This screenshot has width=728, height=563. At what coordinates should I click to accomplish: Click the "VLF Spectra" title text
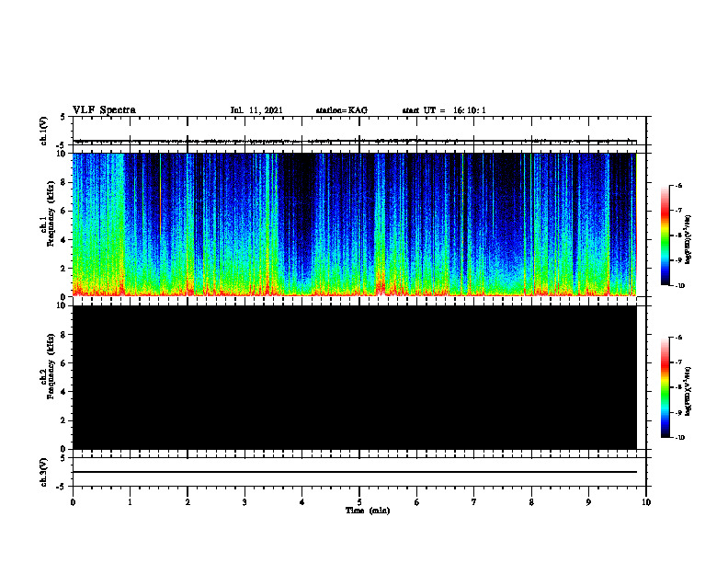(104, 110)
